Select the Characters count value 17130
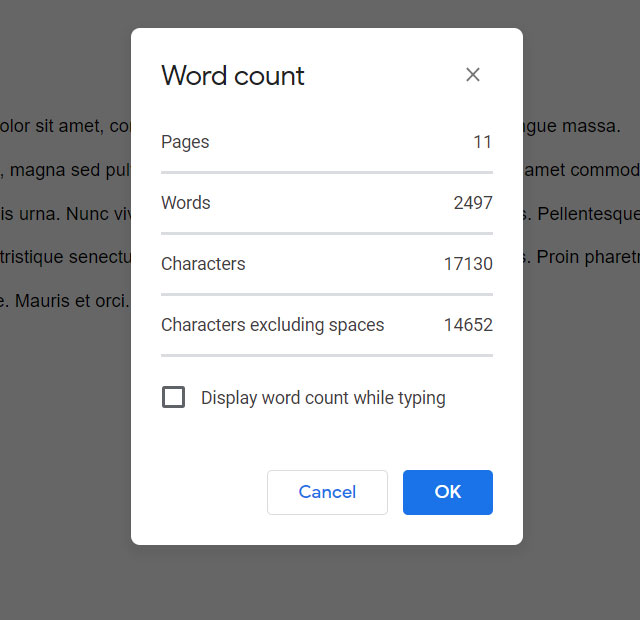The image size is (640, 620). coord(468,264)
